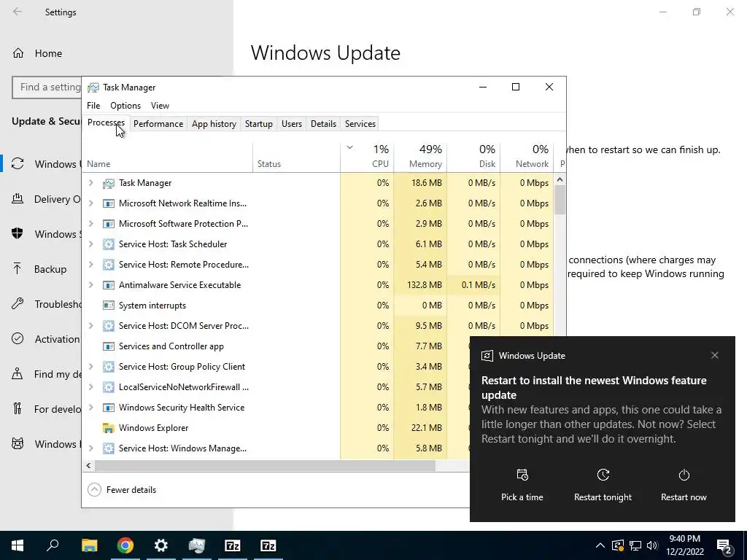Screen dimensions: 747x560
Task: Open the View menu in Task Manager
Action: coord(160,106)
